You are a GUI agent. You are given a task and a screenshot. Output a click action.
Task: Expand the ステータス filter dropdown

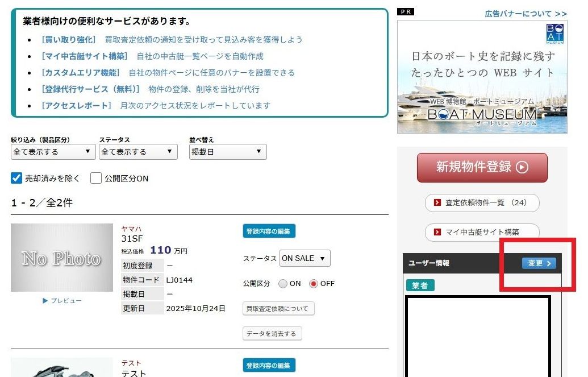138,152
